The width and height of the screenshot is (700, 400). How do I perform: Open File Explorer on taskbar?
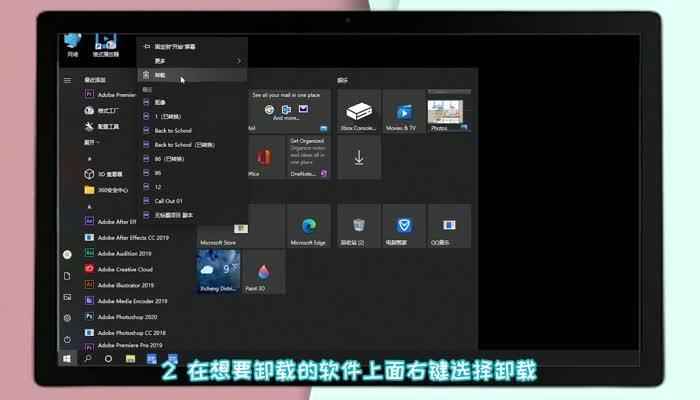[130, 358]
